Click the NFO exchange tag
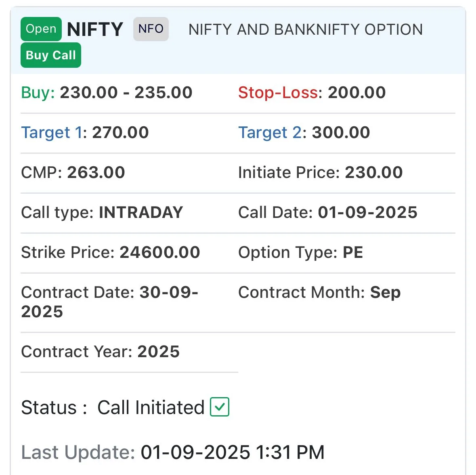This screenshot has width=476, height=475. tap(151, 29)
